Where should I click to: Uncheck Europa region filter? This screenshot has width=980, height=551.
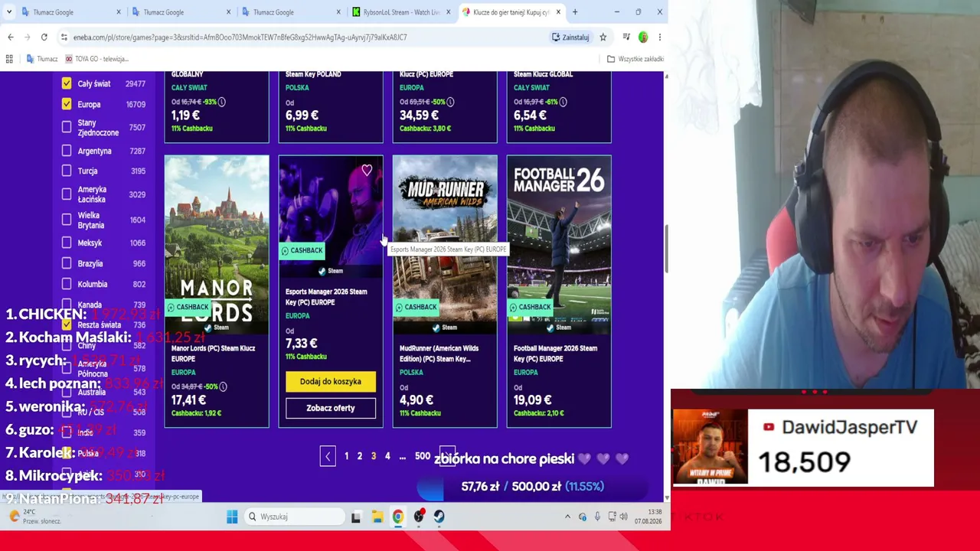67,104
